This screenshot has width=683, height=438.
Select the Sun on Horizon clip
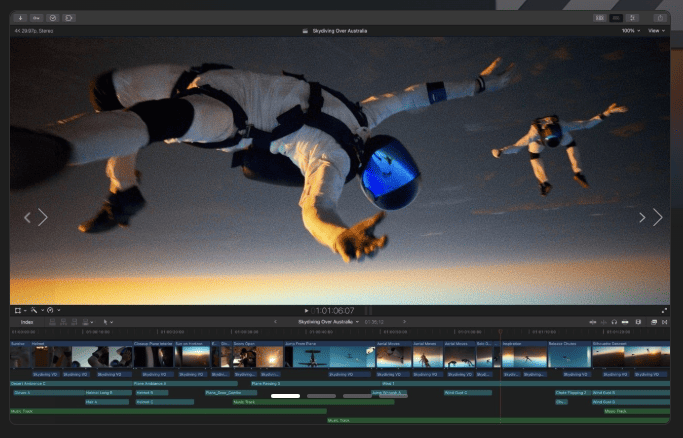(x=193, y=354)
